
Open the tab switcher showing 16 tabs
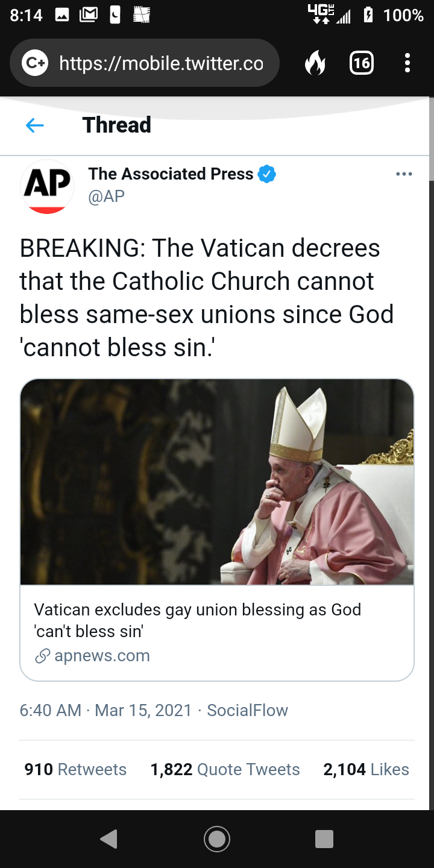tap(361, 63)
